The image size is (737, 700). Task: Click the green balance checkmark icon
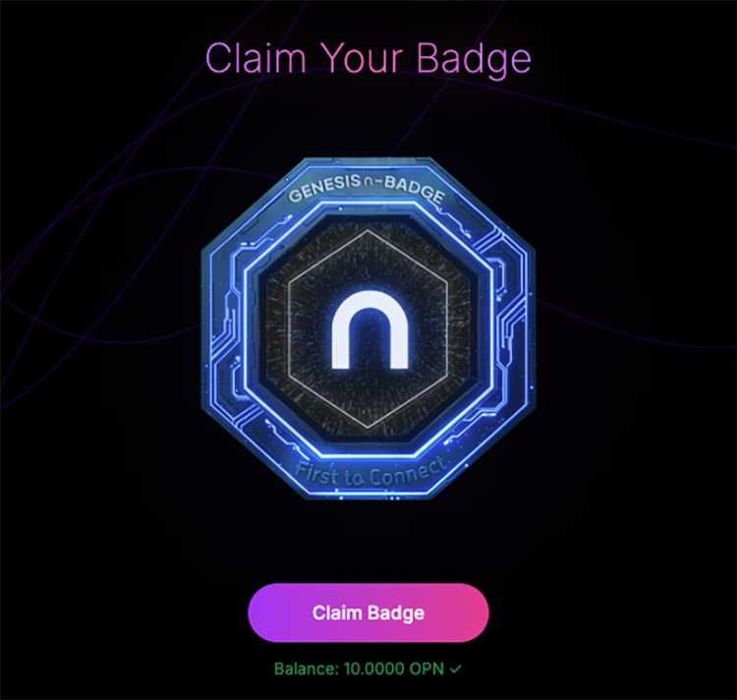pos(455,669)
